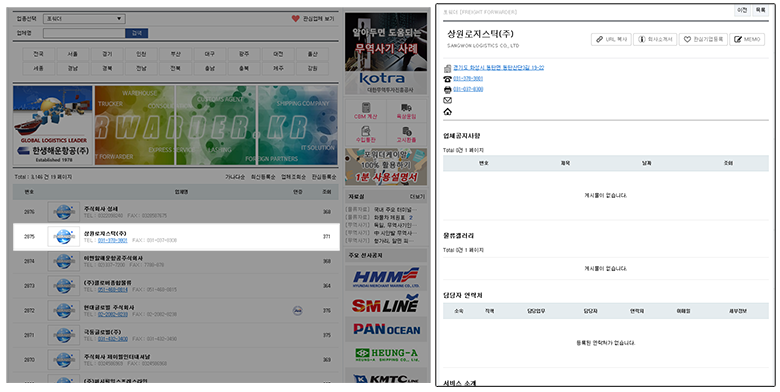
Task: Click the 더보기 more link in 자료실
Action: point(417,196)
